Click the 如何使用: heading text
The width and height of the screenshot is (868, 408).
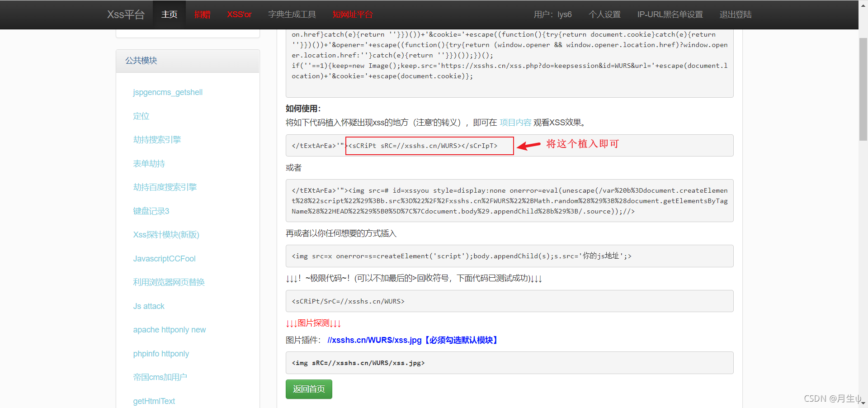303,109
